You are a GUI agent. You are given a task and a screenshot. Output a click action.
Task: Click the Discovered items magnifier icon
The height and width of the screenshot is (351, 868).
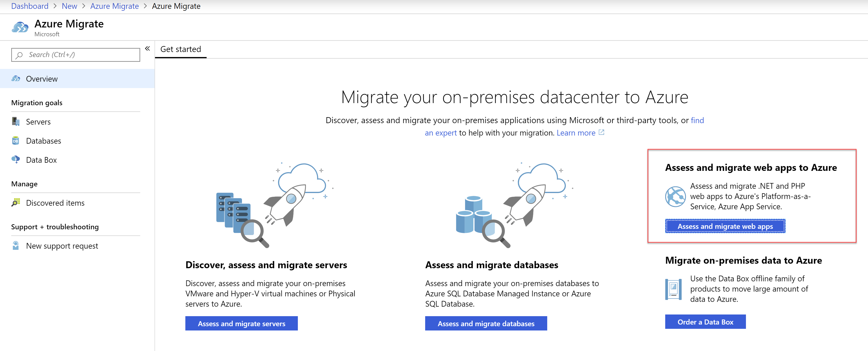click(x=16, y=203)
